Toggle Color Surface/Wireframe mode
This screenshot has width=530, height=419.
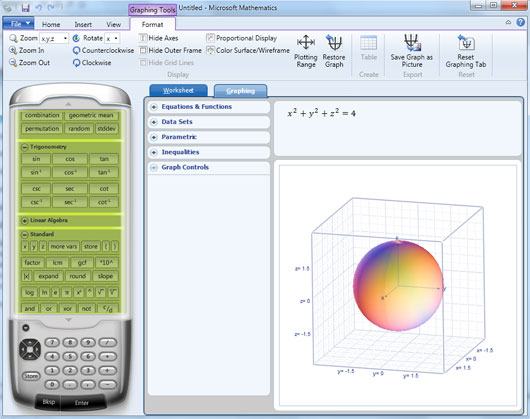pyautogui.click(x=248, y=50)
